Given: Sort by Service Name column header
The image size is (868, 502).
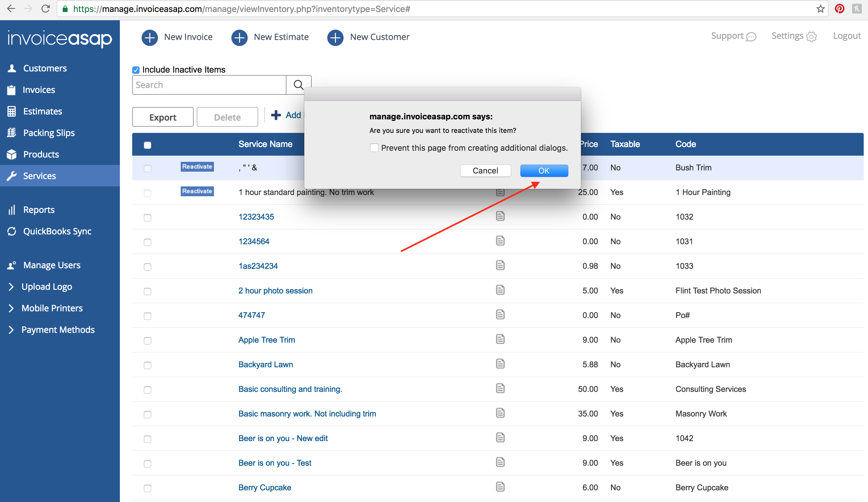Looking at the screenshot, I should (265, 144).
